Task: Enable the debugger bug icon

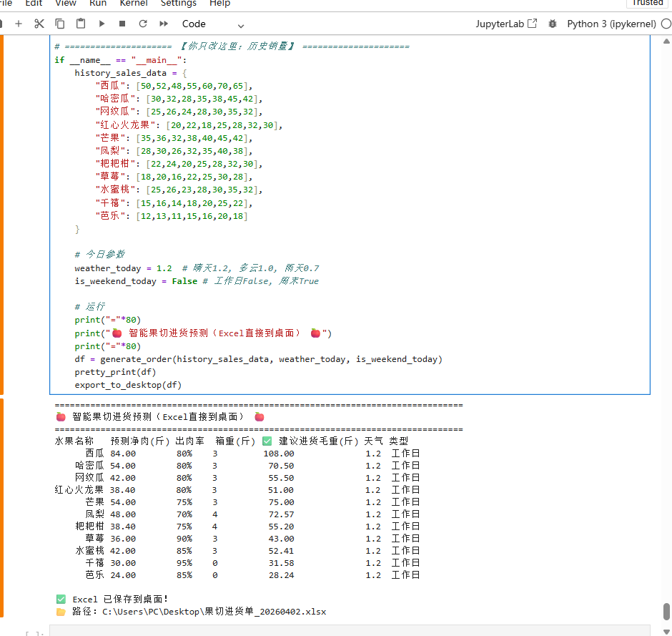Action: click(552, 24)
